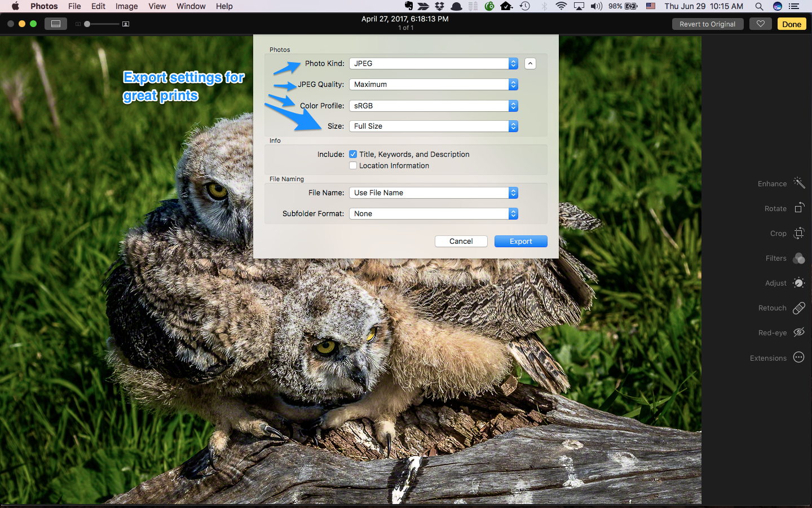Open the Adjust panel
Viewport: 812px width, 508px height.
(x=798, y=283)
